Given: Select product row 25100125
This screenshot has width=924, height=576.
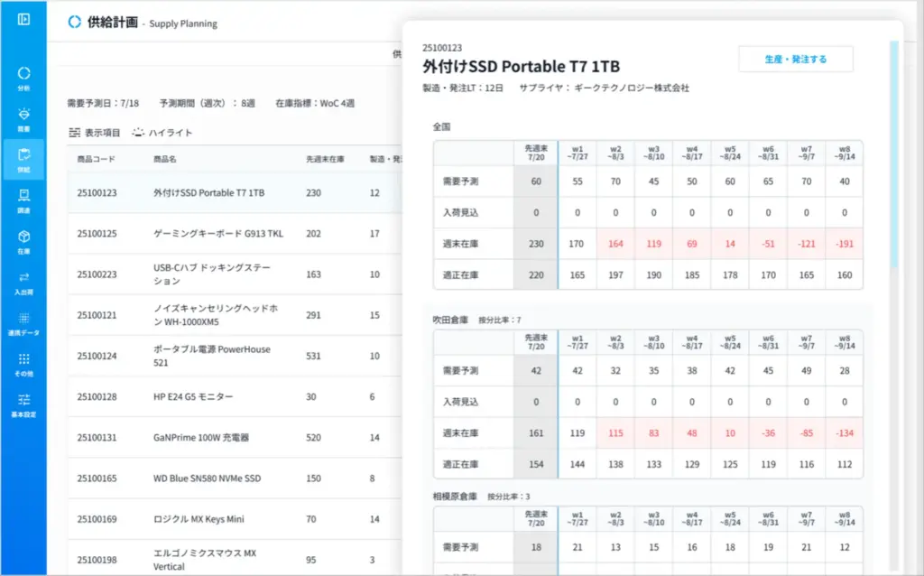Looking at the screenshot, I should coord(236,234).
